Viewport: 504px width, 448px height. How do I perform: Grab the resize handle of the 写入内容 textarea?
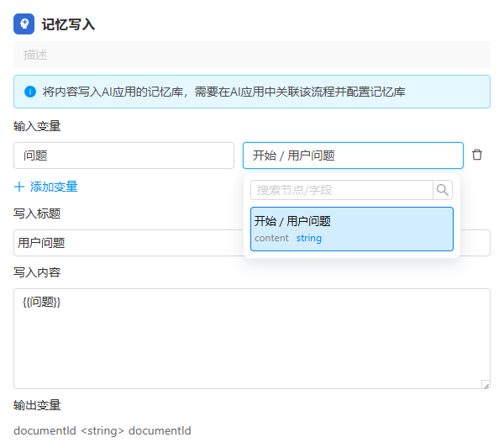pos(485,384)
